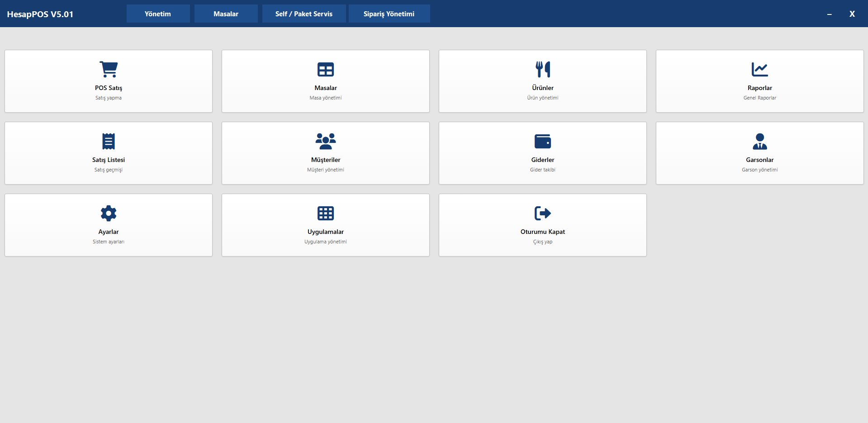868x423 pixels.
Task: Click the Uygulamalar apps grid icon
Action: (326, 213)
